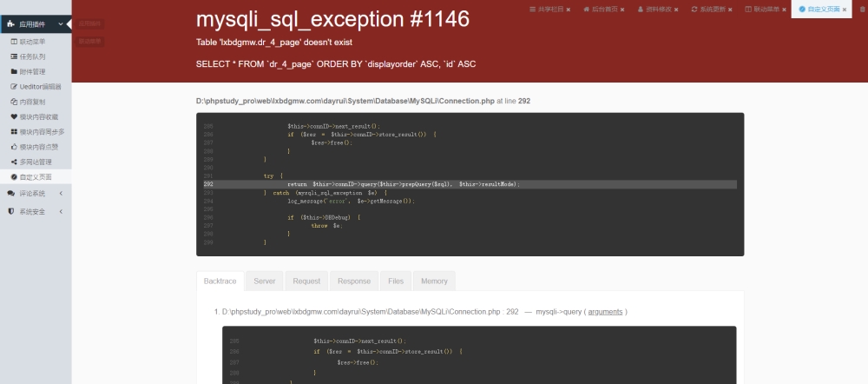Image resolution: width=868 pixels, height=384 pixels.
Task: Collapse the 应用插件 menu section
Action: [36, 24]
